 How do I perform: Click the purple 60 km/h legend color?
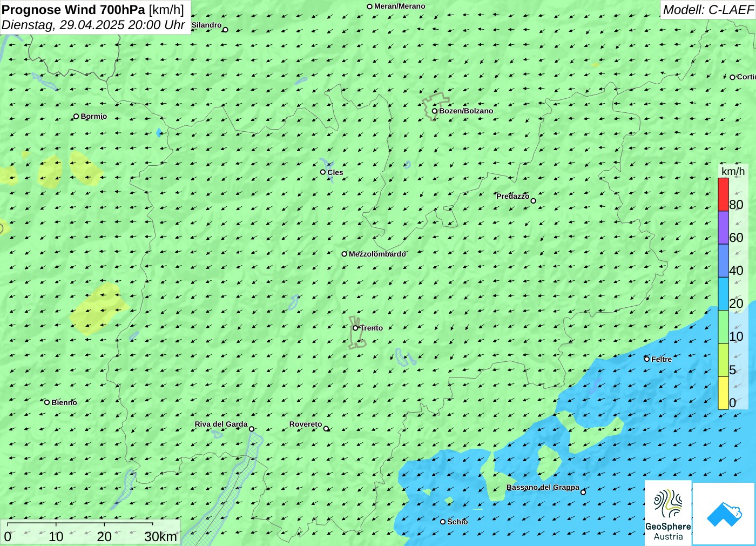(x=724, y=228)
